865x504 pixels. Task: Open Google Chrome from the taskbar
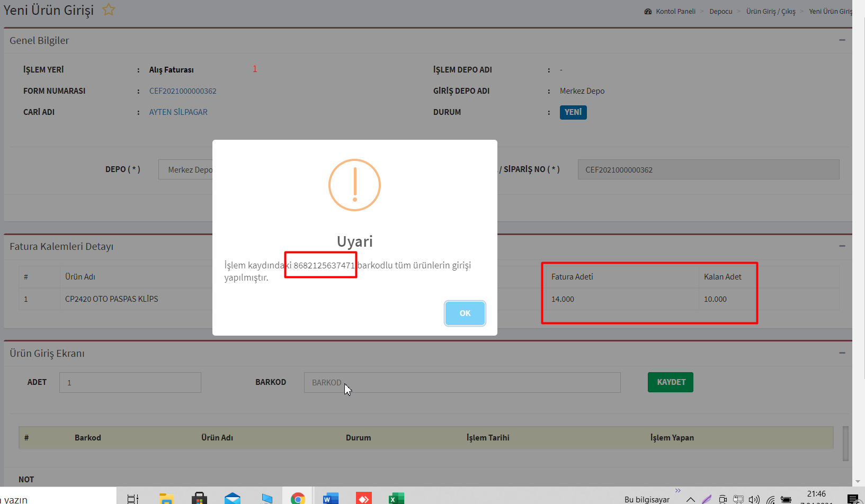pos(298,498)
